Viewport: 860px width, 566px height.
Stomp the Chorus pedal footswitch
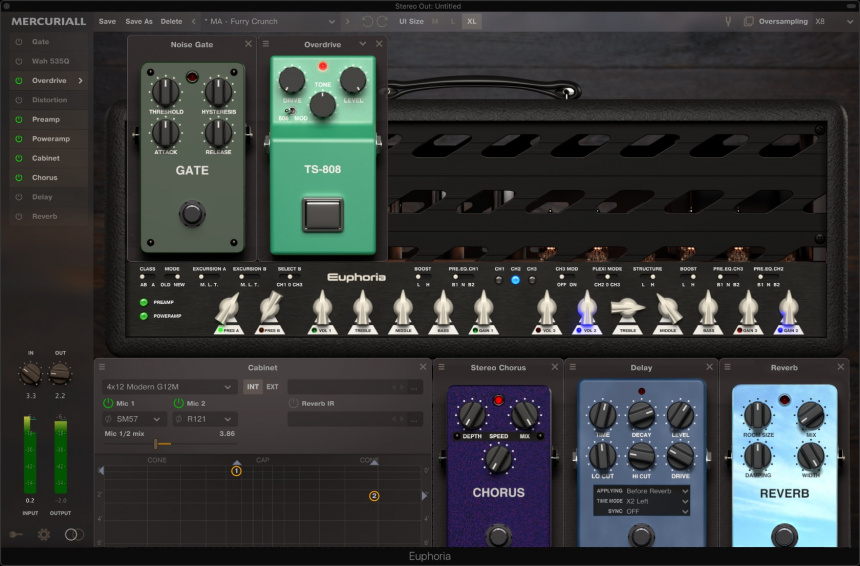click(x=498, y=534)
